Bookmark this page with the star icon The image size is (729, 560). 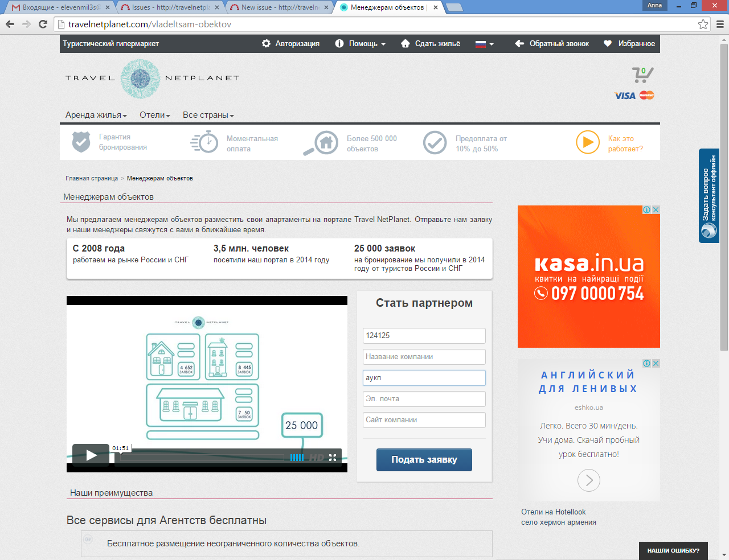(x=703, y=24)
